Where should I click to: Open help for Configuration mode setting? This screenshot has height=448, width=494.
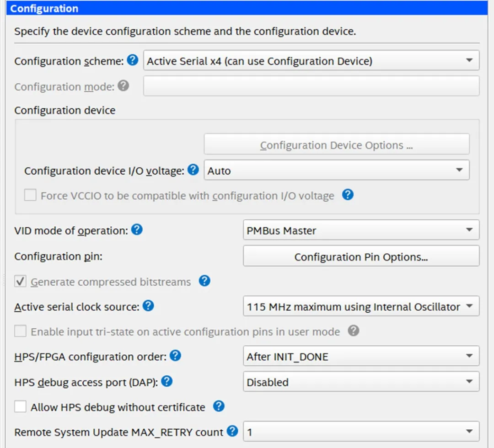coord(122,85)
